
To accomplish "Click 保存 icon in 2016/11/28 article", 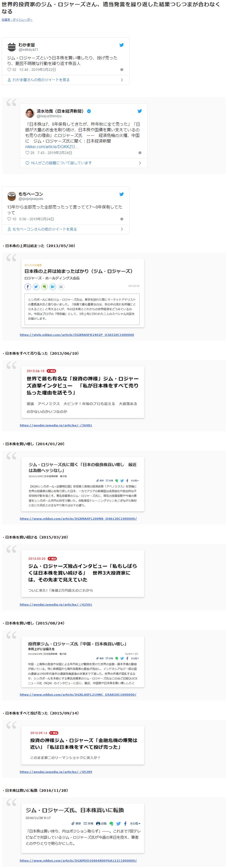I will pos(76,824).
